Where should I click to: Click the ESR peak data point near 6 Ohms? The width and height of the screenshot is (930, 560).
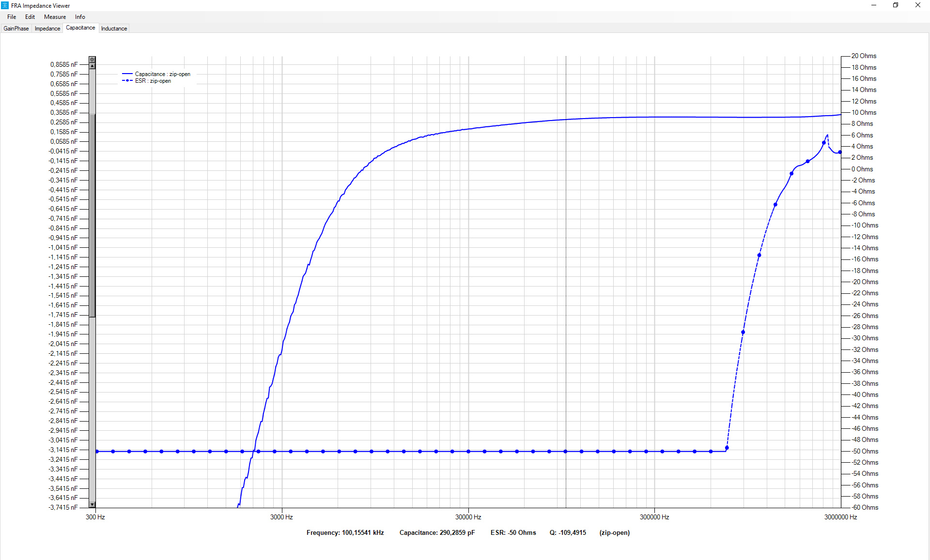(x=824, y=143)
